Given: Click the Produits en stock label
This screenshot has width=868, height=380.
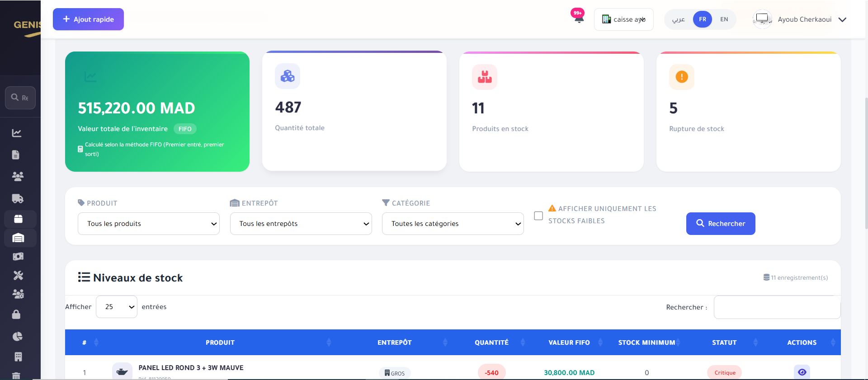Looking at the screenshot, I should click(500, 129).
